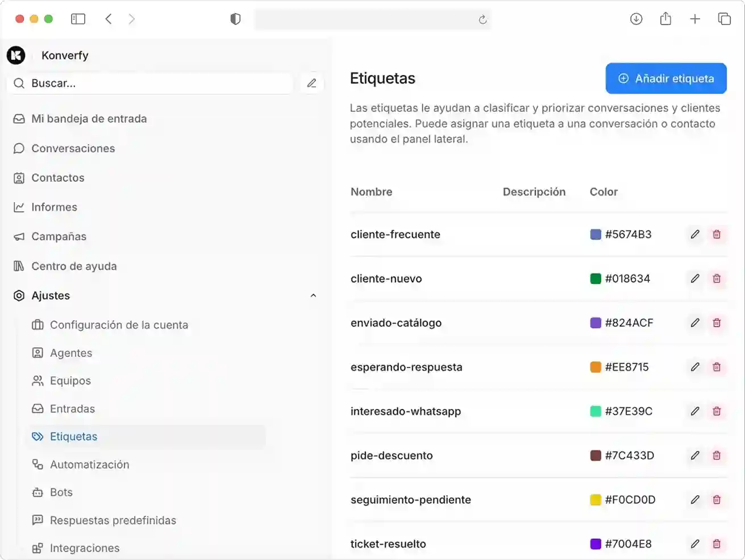The width and height of the screenshot is (745, 560).
Task: Click the browser address bar
Action: (372, 19)
